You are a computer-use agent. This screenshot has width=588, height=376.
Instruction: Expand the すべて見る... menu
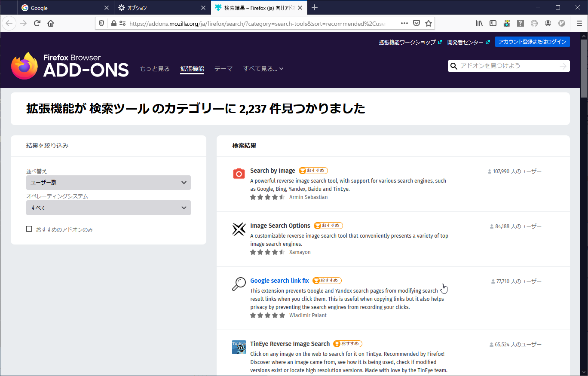pos(263,69)
